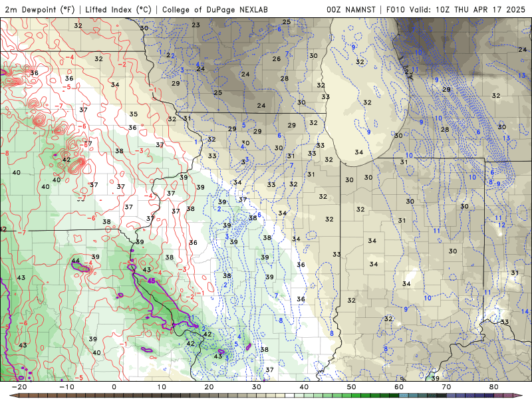
Task: Click the 60 label on the color scale
Action: click(x=399, y=387)
